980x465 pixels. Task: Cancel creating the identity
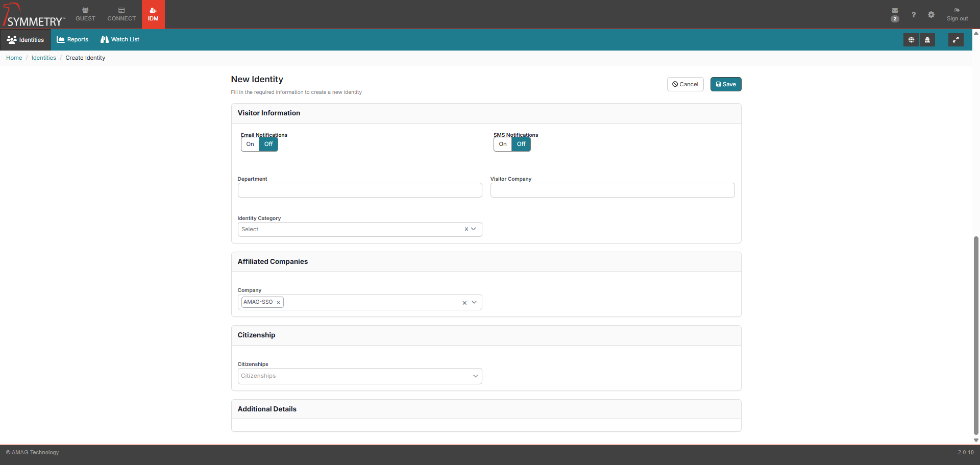pyautogui.click(x=685, y=84)
